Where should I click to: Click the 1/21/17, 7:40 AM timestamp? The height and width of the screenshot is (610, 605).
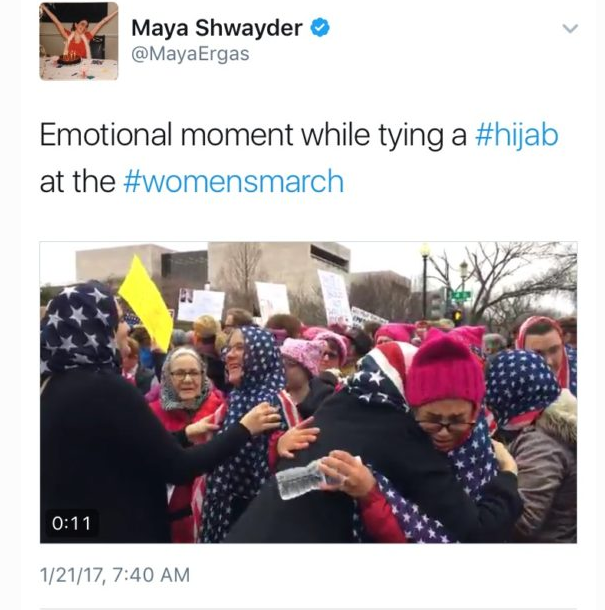[115, 575]
